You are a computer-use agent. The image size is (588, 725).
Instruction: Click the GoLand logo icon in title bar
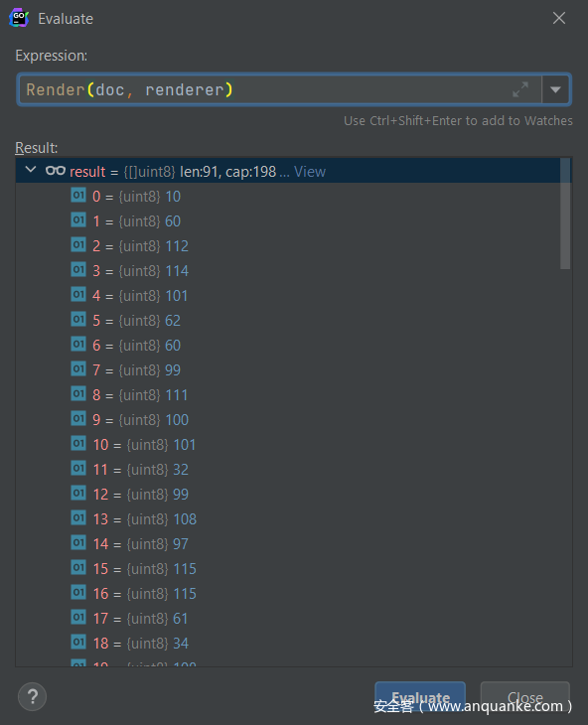pos(19,18)
